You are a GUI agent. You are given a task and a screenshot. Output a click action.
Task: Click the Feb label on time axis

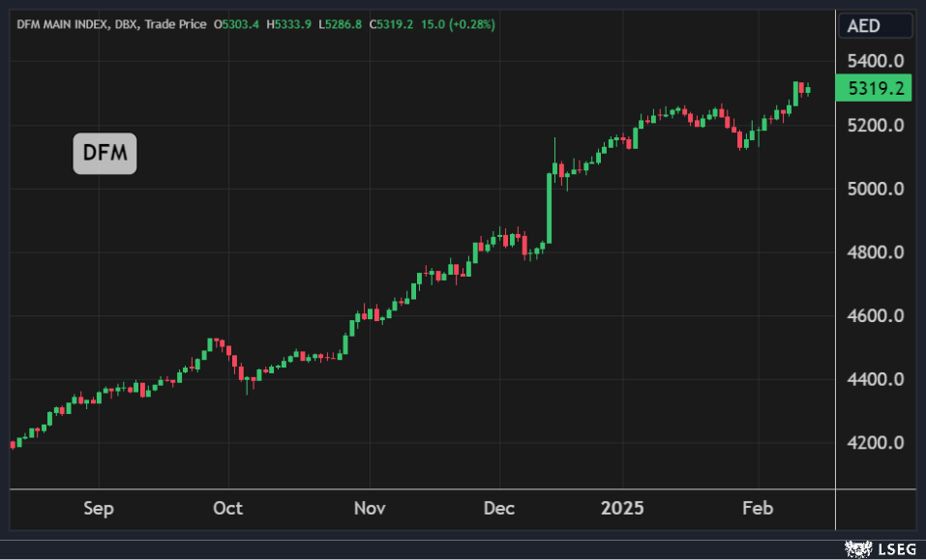coord(758,509)
